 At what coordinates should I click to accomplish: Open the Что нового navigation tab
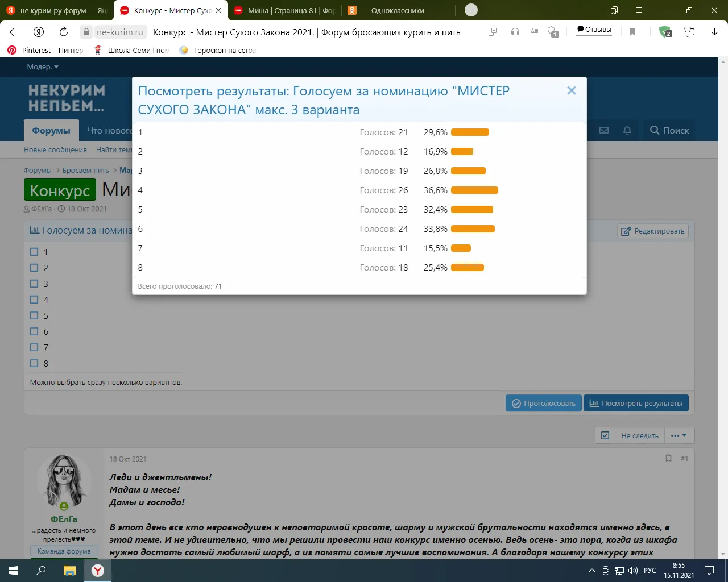(110, 130)
